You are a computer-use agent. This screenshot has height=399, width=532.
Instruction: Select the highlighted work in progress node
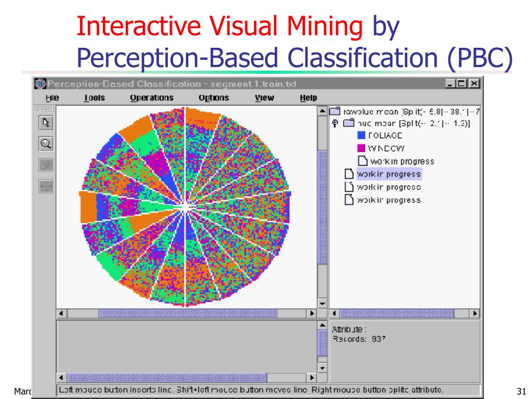coord(389,174)
